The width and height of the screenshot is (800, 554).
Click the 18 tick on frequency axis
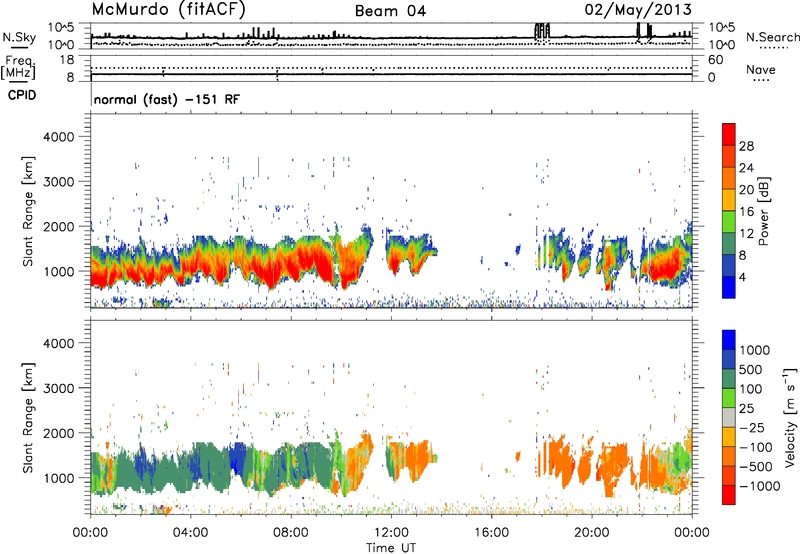pos(67,60)
